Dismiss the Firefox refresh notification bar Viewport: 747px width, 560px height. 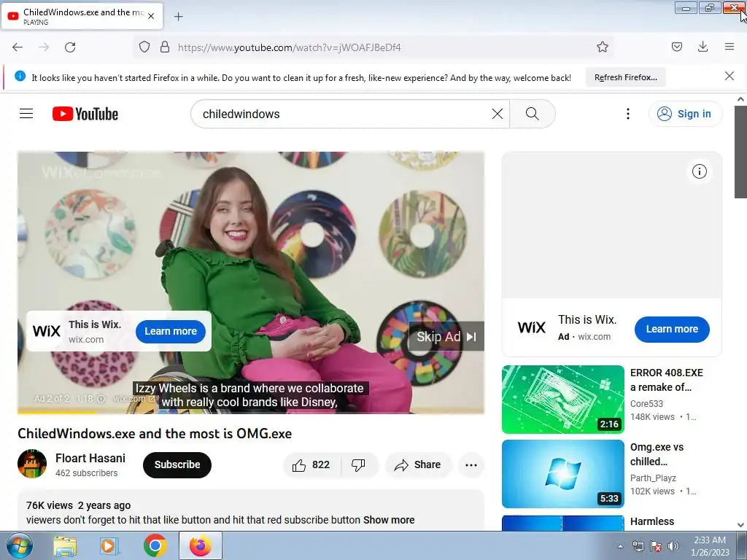729,76
